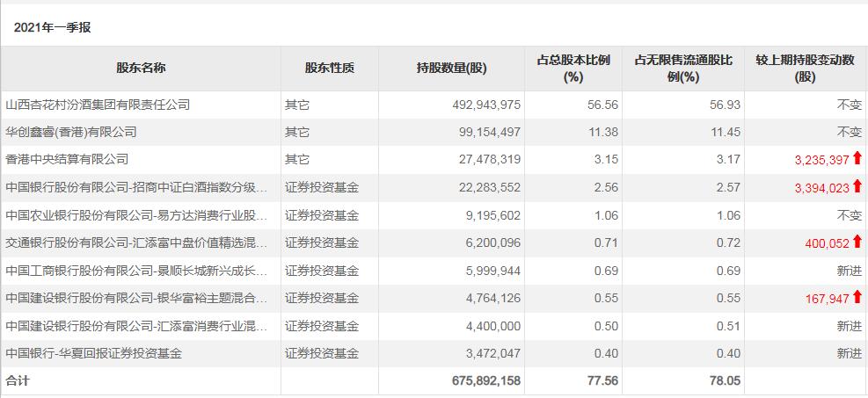868x398 pixels.
Task: Click 不变 in 易方达消费行业 row
Action: [x=850, y=215]
